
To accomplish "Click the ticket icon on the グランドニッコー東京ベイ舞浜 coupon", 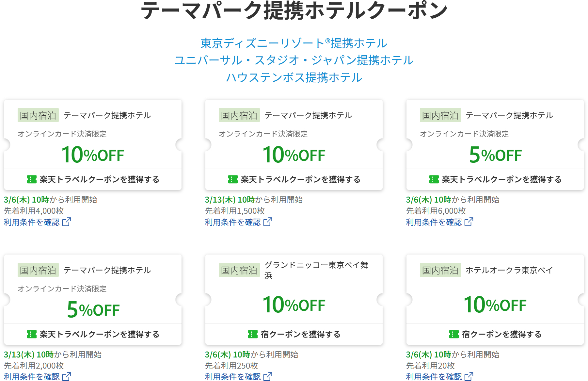I will pyautogui.click(x=252, y=334).
